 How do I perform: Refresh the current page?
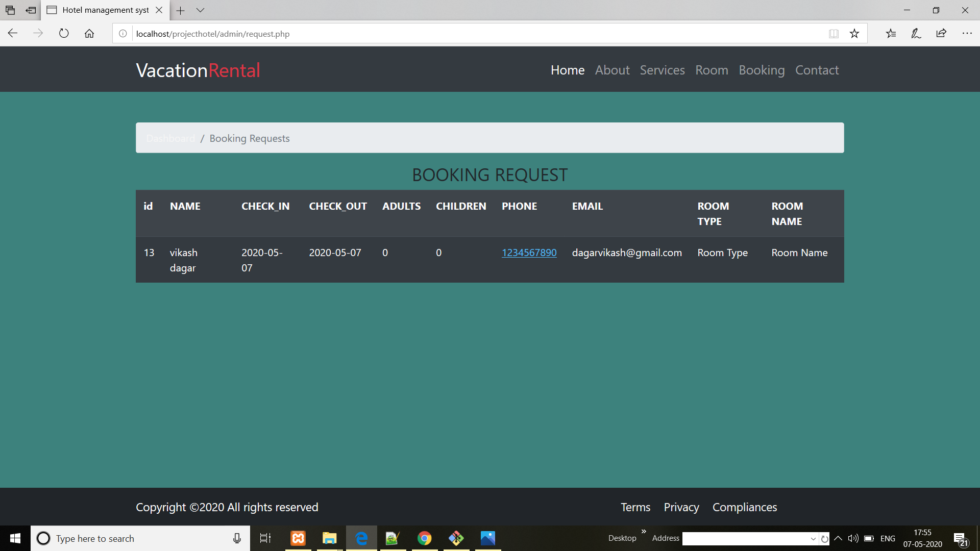pyautogui.click(x=63, y=33)
